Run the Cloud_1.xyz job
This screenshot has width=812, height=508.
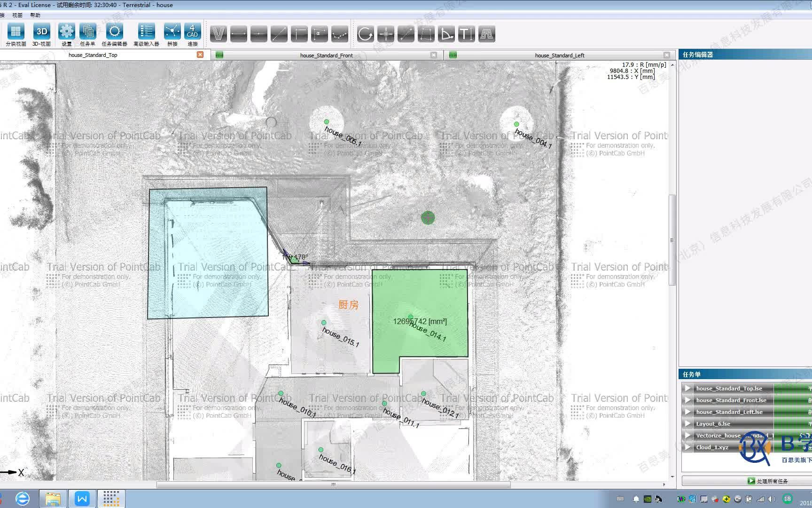click(x=687, y=447)
